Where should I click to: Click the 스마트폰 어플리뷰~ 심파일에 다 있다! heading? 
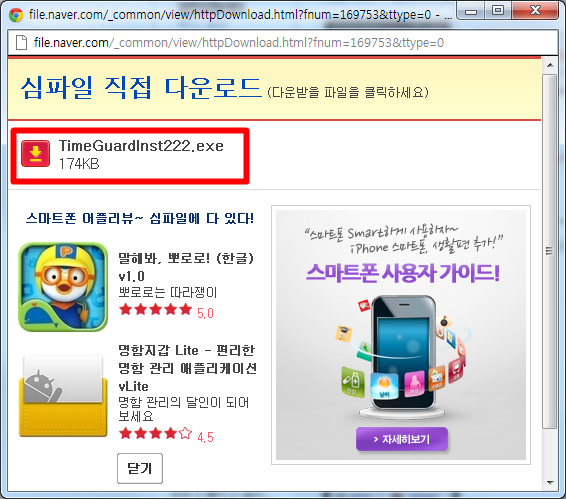140,218
